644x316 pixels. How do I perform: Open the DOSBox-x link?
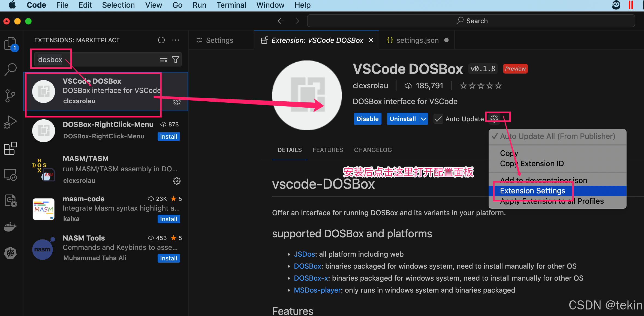point(311,278)
